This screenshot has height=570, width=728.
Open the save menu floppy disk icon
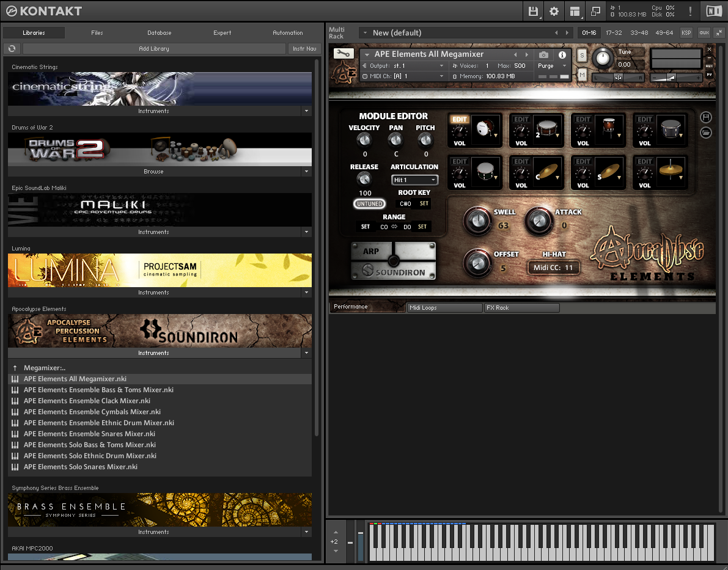pos(533,11)
